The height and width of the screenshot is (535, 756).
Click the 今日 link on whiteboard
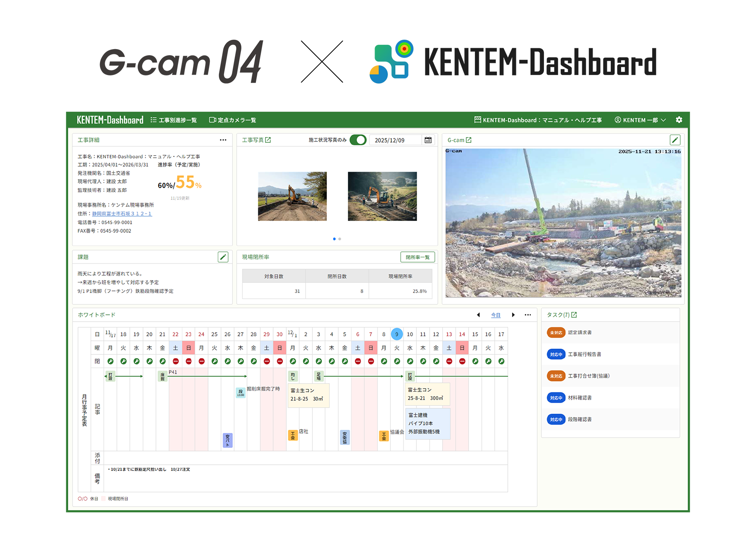pyautogui.click(x=496, y=315)
